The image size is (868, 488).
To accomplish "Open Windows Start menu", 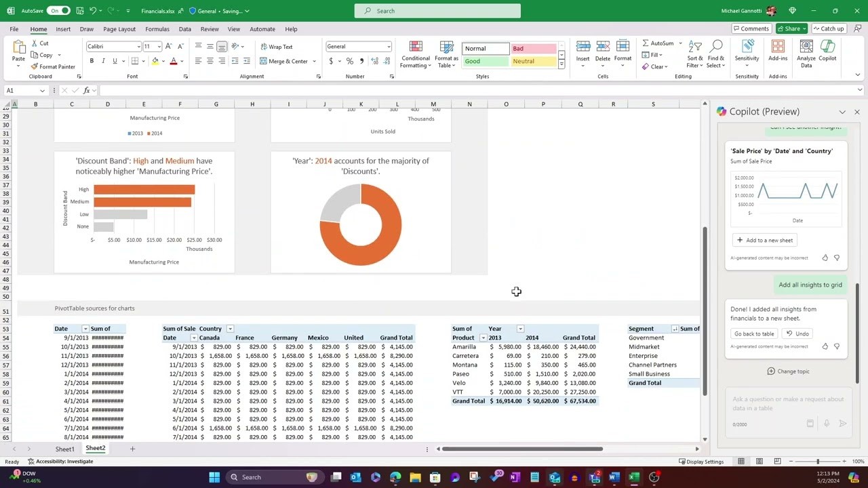I will (214, 477).
